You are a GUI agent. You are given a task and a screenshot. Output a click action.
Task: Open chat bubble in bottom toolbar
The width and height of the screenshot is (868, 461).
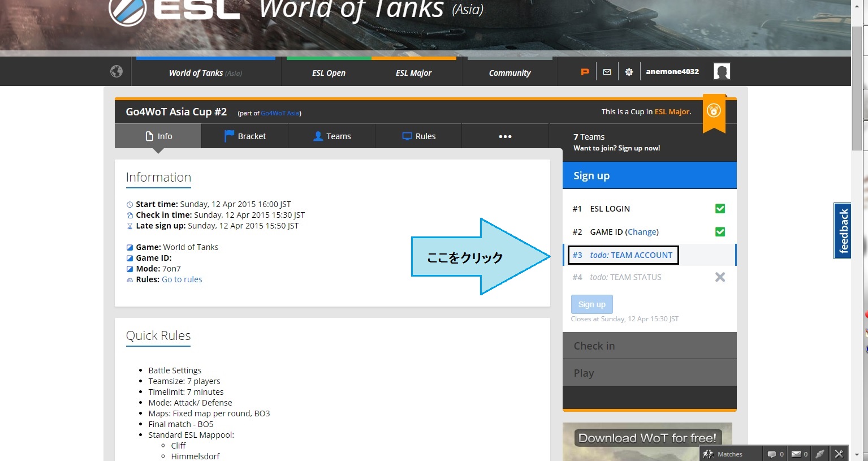(771, 454)
